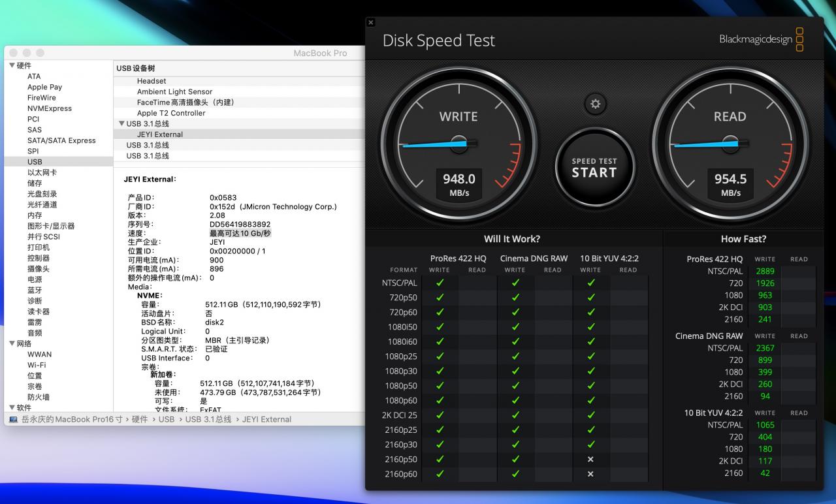Click speed value 最高可达10 Gb/秒
Viewport: 836px width, 504px height.
pos(240,233)
